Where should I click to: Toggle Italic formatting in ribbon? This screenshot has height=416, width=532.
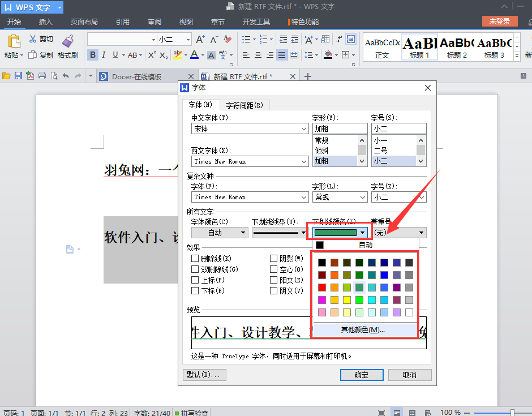tap(104, 55)
